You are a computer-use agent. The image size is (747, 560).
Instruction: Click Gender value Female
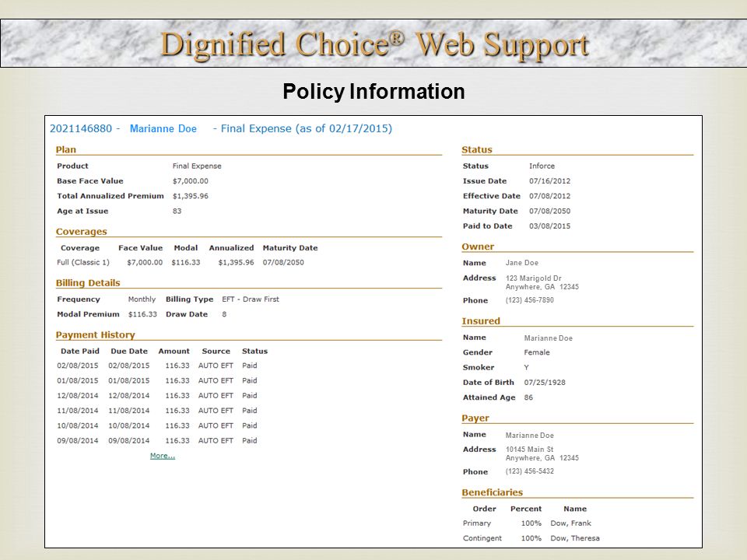(x=537, y=352)
